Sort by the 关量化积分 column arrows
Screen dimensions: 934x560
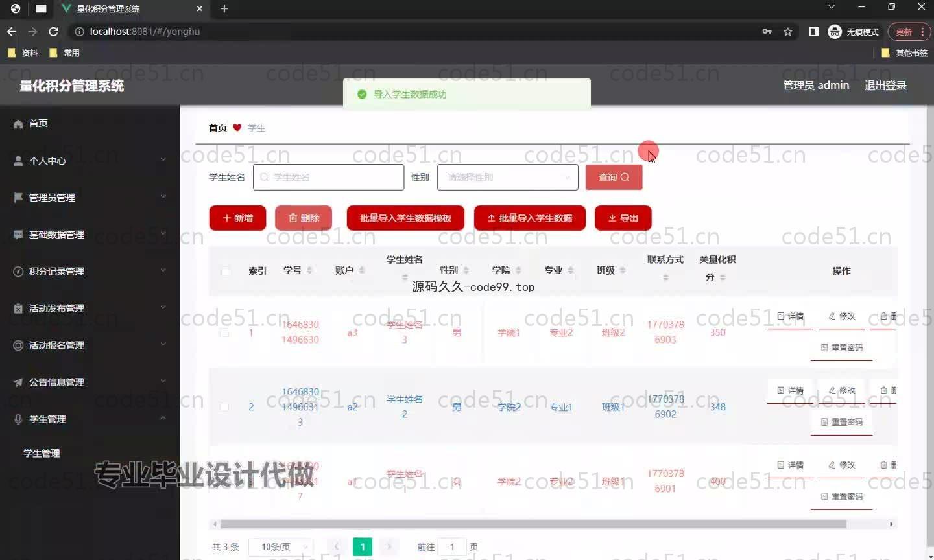coord(723,277)
